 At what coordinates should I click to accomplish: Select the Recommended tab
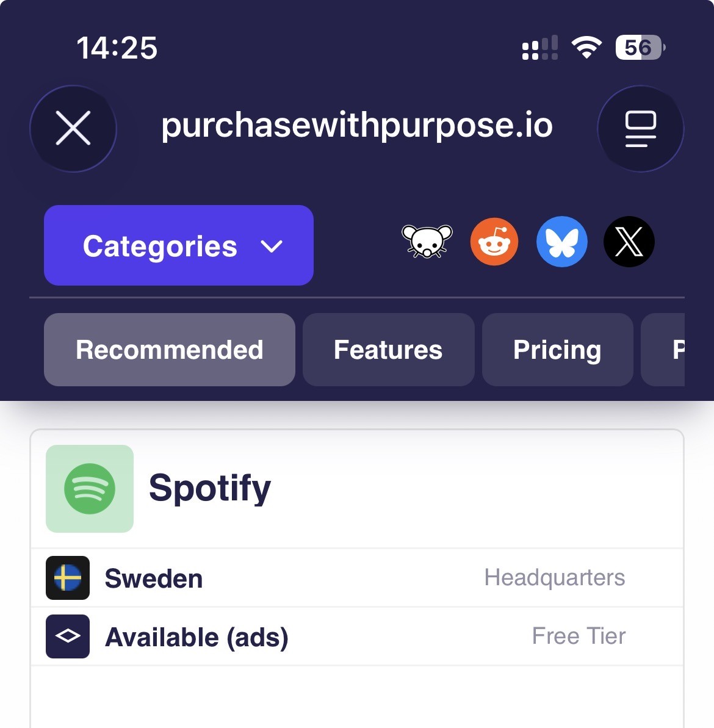[169, 350]
